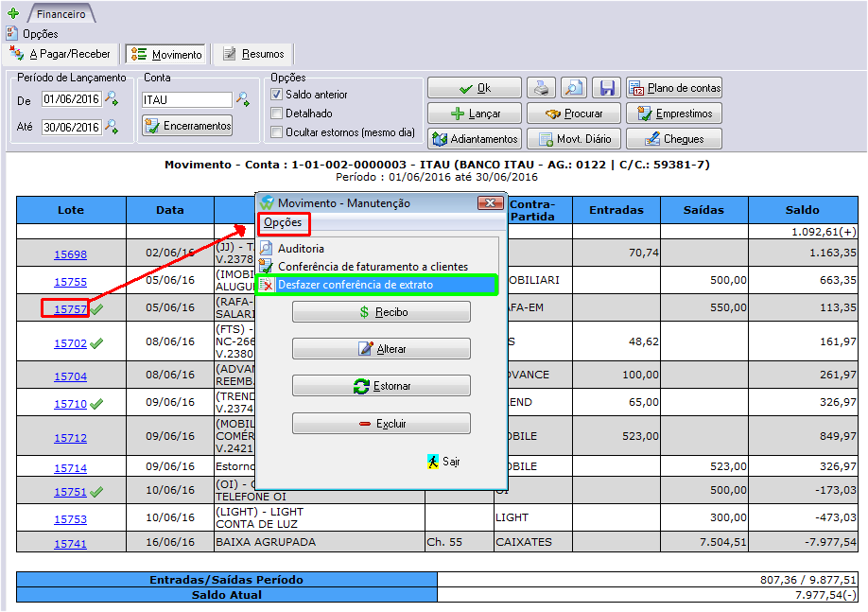Open lote link 15712
Screen dimensions: 868x612
tap(70, 438)
